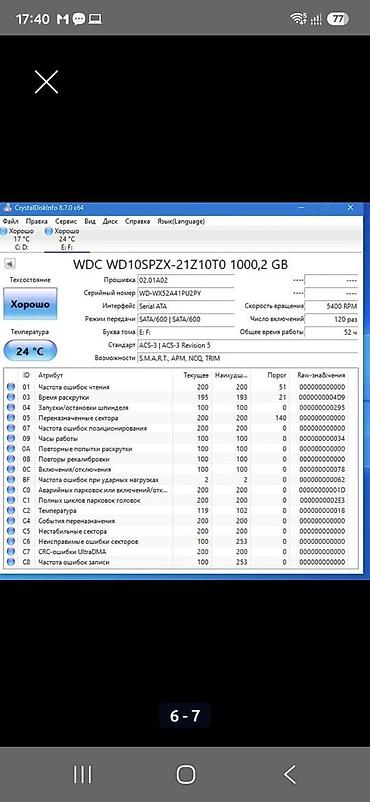Click status circle for Включения/отключения

[x=11, y=470]
